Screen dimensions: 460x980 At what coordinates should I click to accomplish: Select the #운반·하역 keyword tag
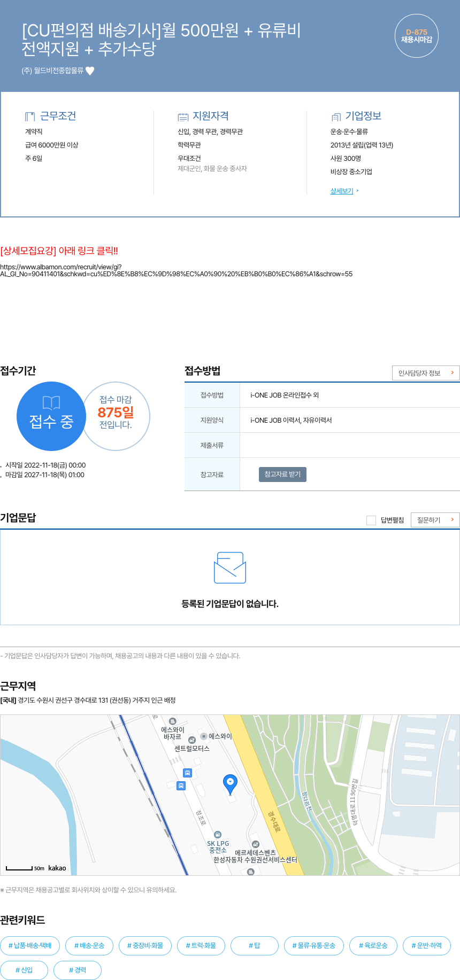point(427,945)
